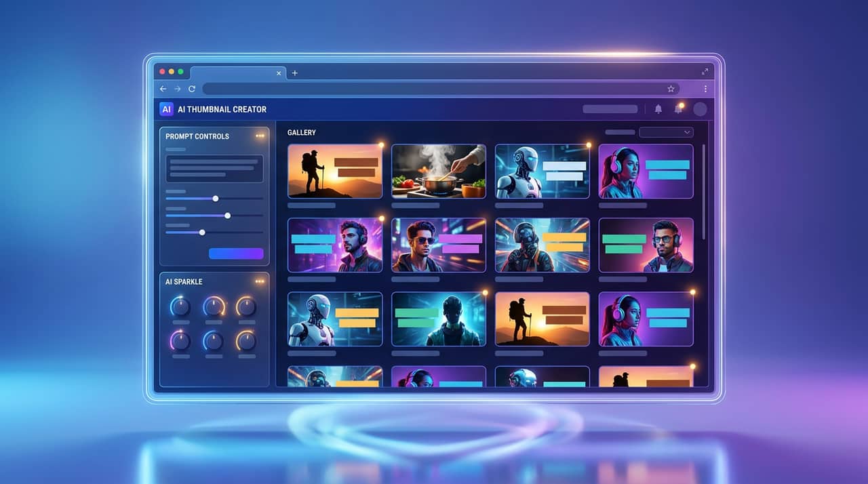
Task: Open the AI Sparkle three-dot options
Action: coord(260,281)
